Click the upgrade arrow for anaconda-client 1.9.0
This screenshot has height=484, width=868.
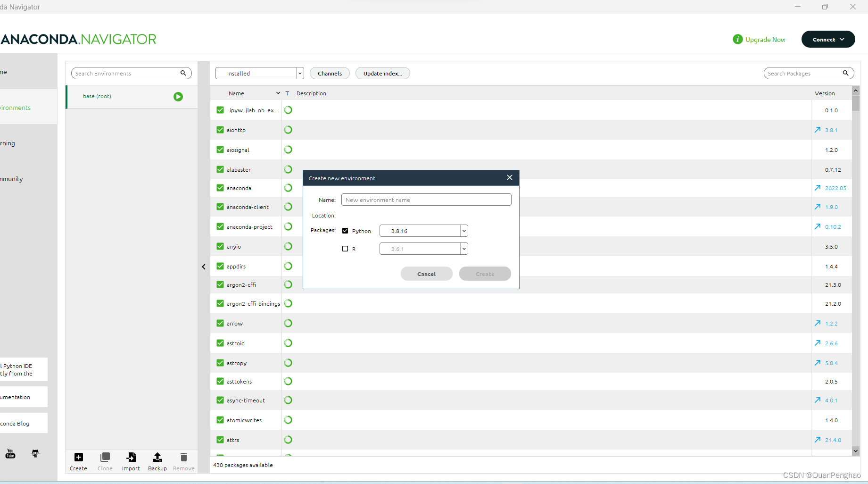coord(818,207)
